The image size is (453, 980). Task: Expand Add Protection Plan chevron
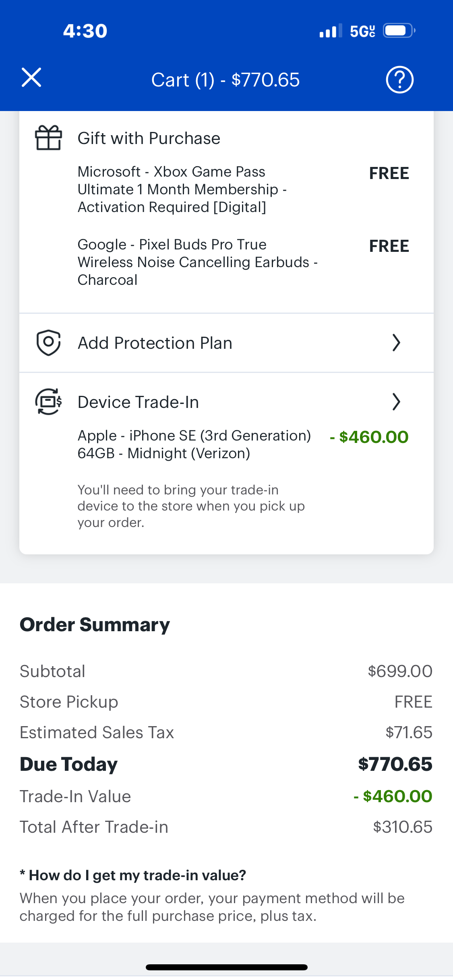coord(396,343)
